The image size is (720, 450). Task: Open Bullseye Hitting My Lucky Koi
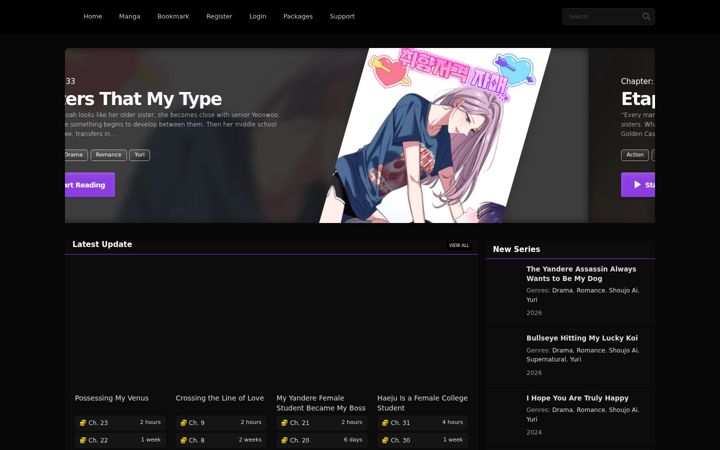pyautogui.click(x=582, y=338)
